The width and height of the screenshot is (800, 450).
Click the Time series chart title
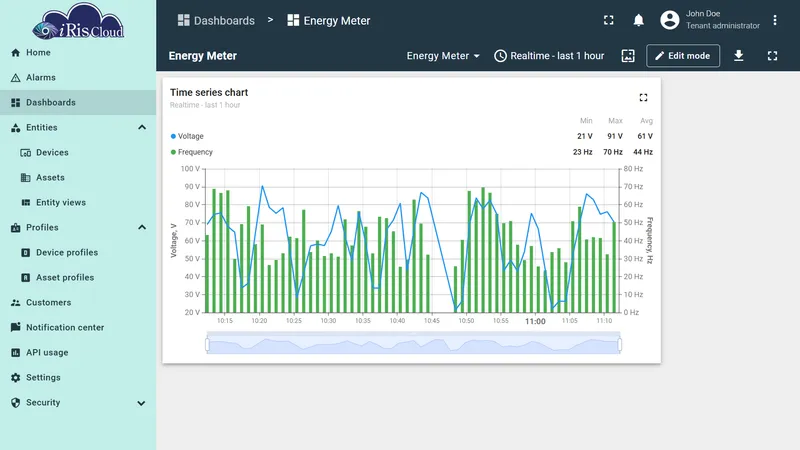(209, 92)
